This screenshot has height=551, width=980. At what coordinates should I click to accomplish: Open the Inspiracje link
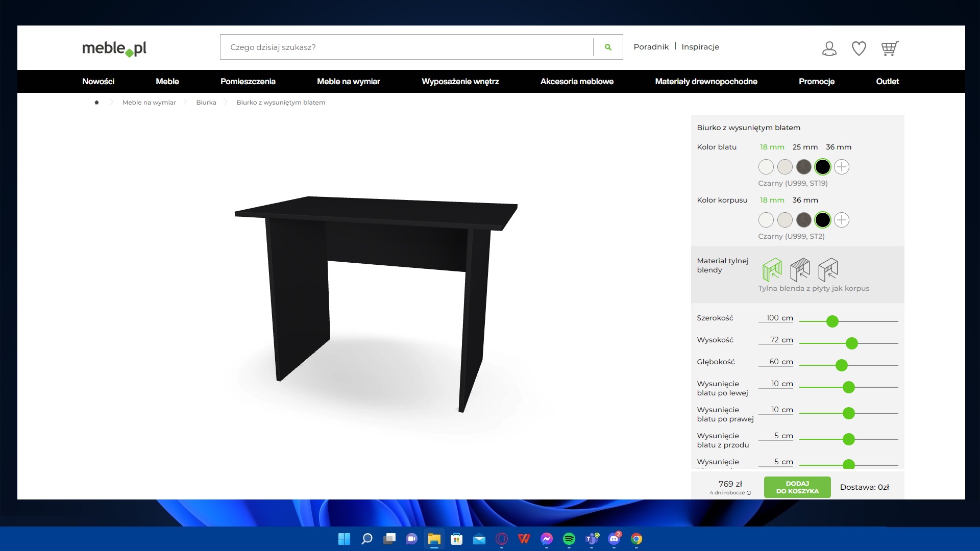click(700, 47)
